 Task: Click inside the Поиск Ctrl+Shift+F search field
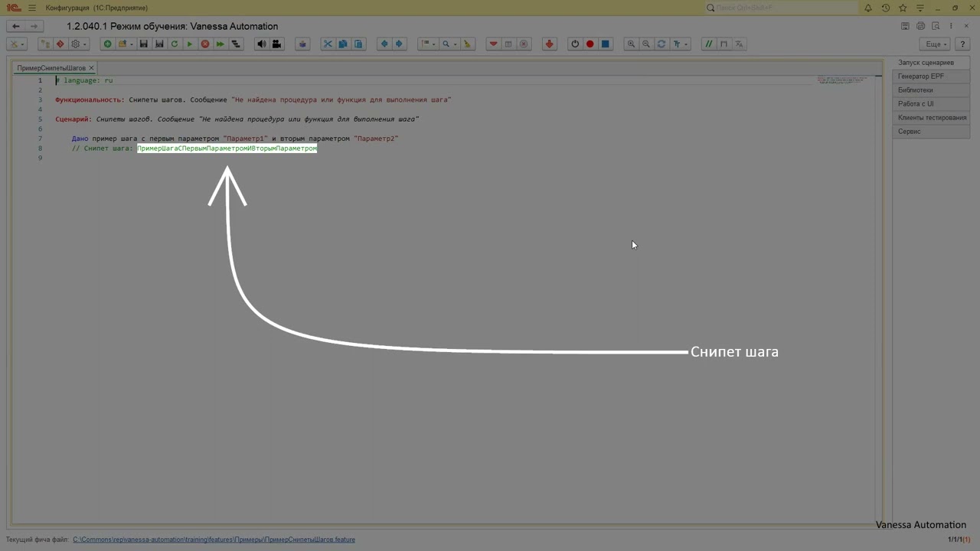click(x=781, y=8)
